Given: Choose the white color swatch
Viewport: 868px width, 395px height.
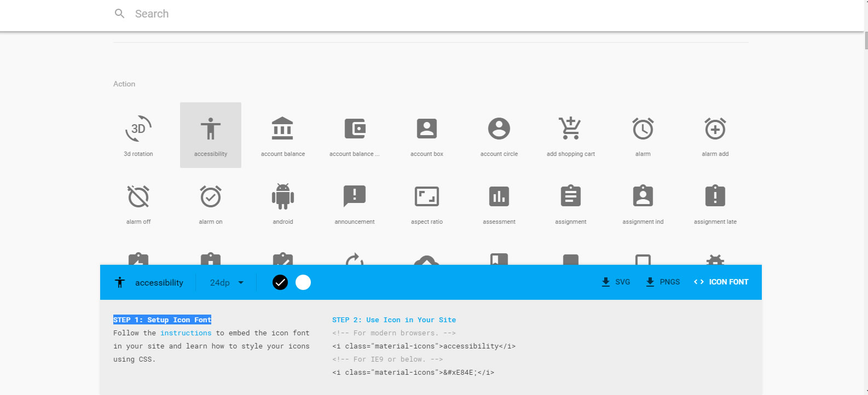Looking at the screenshot, I should pos(303,282).
